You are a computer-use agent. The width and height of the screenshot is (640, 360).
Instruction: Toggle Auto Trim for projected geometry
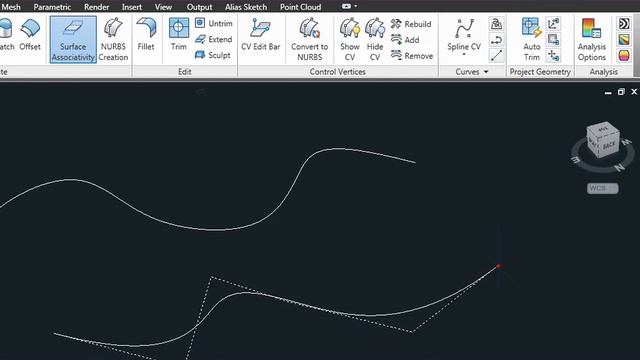pyautogui.click(x=531, y=40)
